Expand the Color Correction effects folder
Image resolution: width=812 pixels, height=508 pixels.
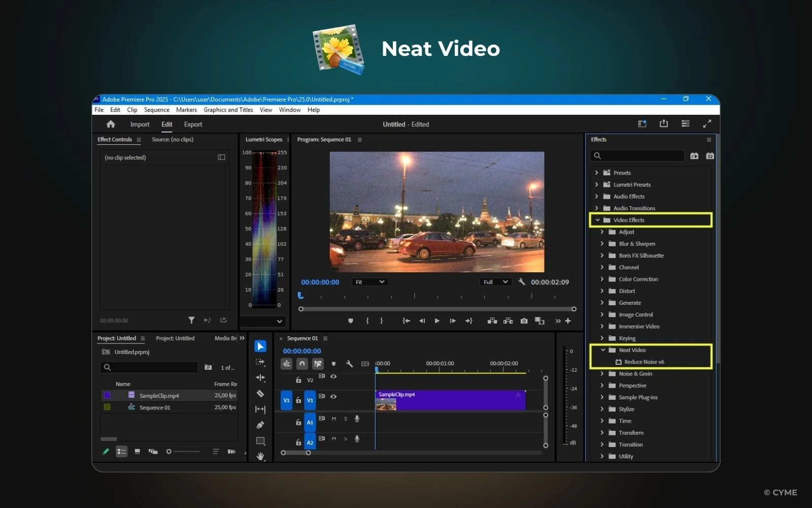click(603, 279)
